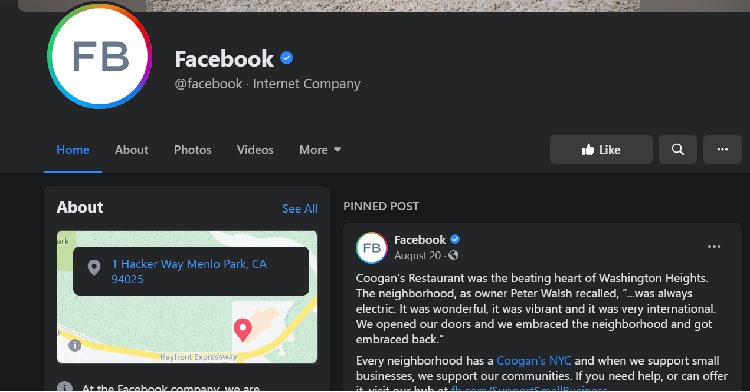This screenshot has height=392, width=750.
Task: Click the Facebook page profile picture
Action: tap(99, 56)
